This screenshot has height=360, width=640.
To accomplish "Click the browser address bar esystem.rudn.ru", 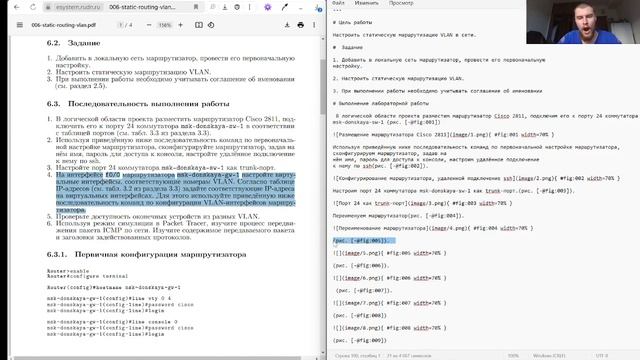I will tap(78, 7).
